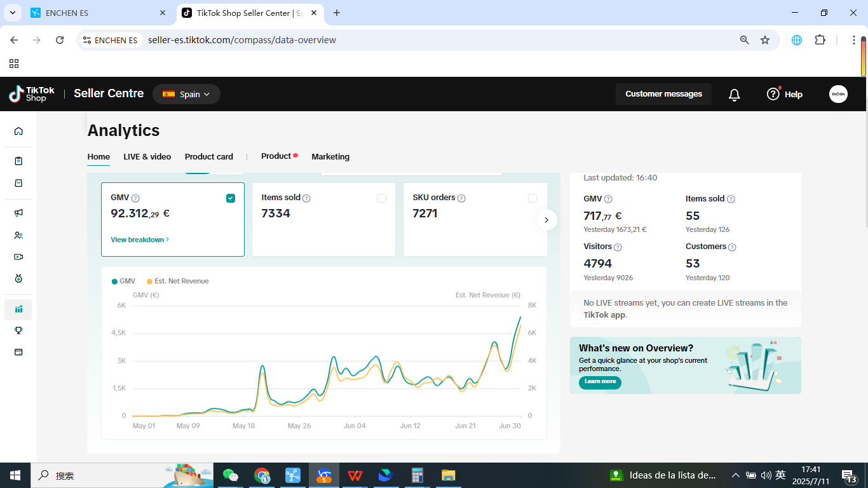Viewport: 868px width, 488px height.
Task: Open the trophy icon in left sidebar
Action: point(18,330)
